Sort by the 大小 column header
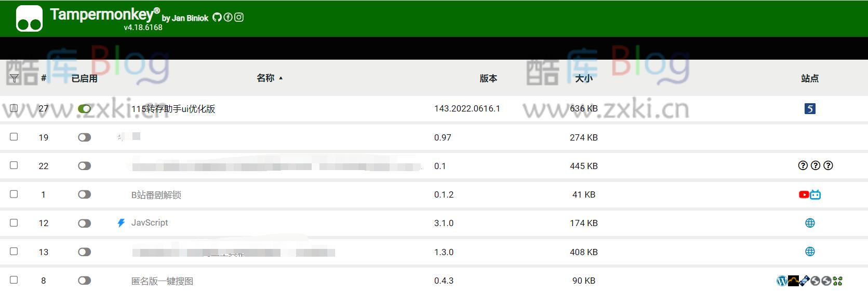868x293 pixels. tap(584, 78)
